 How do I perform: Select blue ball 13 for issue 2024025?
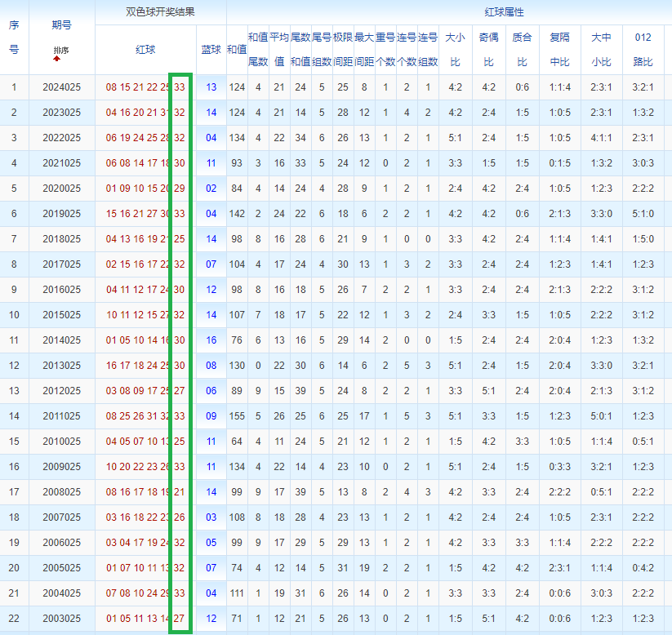(x=211, y=87)
